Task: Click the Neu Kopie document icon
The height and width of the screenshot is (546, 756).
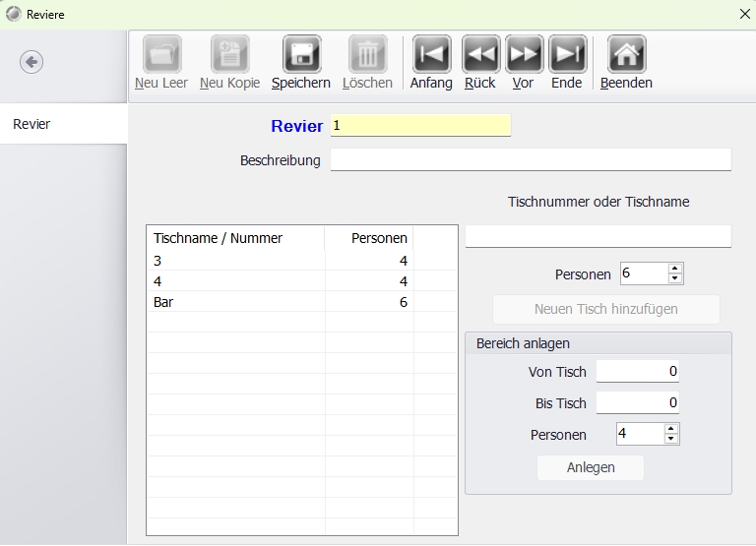Action: [230, 54]
